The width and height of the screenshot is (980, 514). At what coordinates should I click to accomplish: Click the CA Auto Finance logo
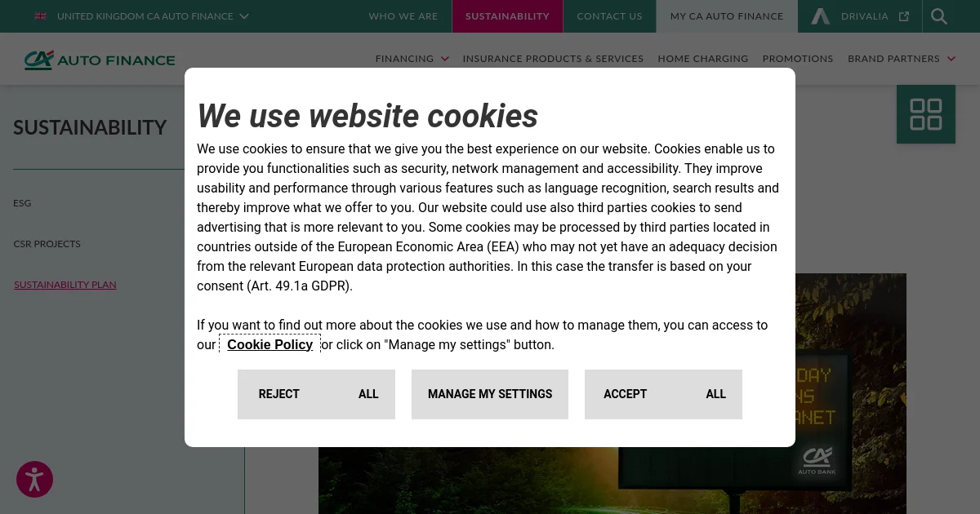tap(100, 60)
